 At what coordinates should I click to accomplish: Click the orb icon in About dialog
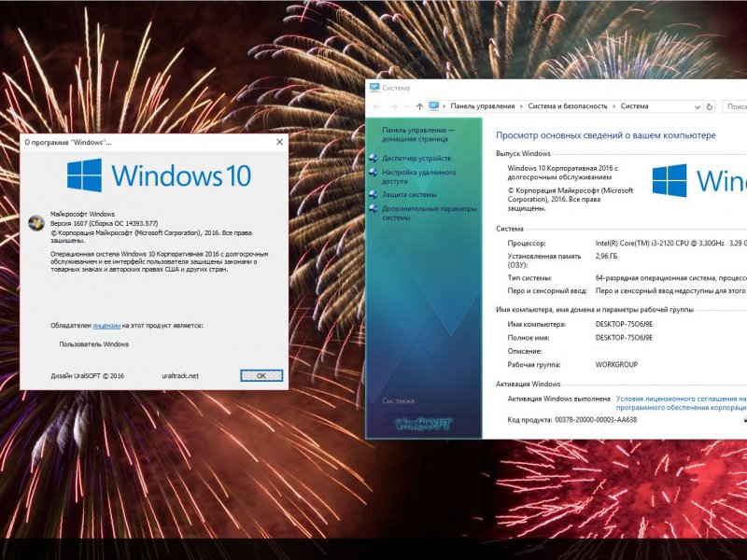[36, 223]
